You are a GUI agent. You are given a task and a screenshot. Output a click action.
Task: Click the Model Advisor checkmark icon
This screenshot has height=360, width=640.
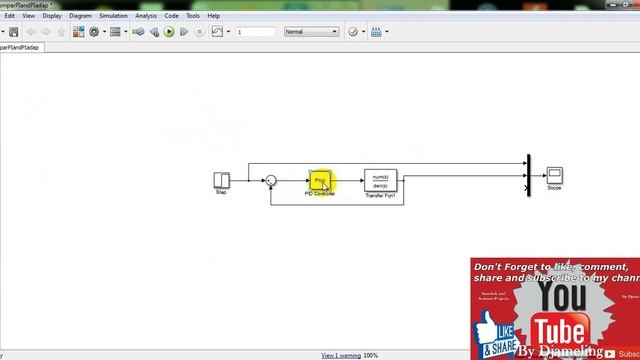click(x=353, y=32)
